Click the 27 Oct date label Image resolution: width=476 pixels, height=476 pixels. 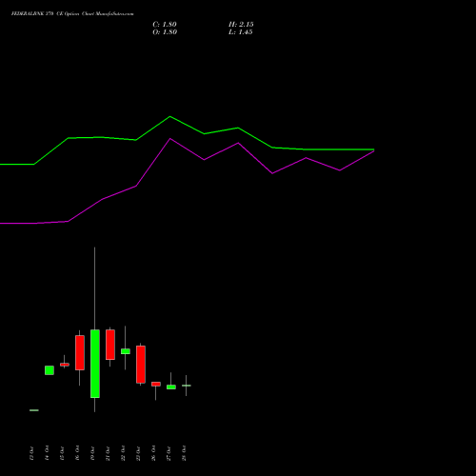[169, 453]
